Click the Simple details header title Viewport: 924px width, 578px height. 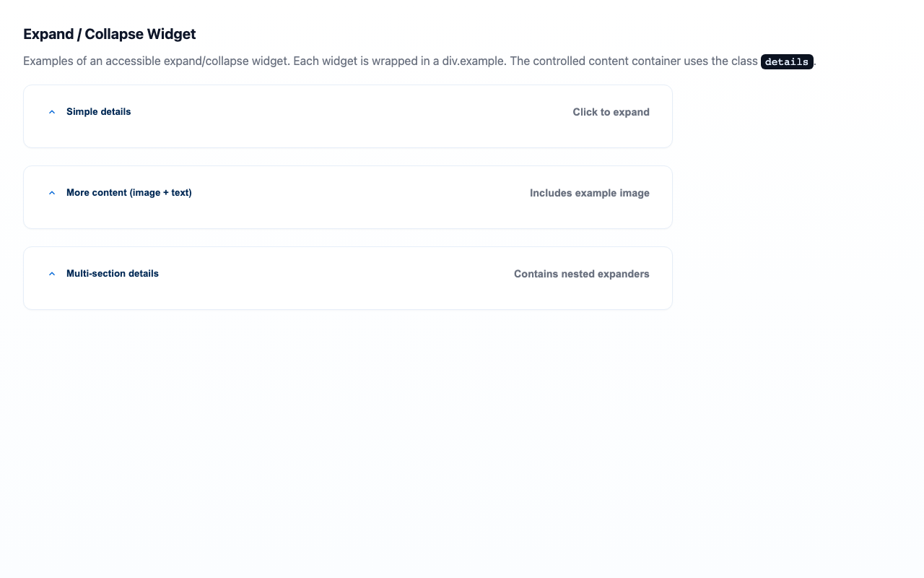pyautogui.click(x=98, y=111)
